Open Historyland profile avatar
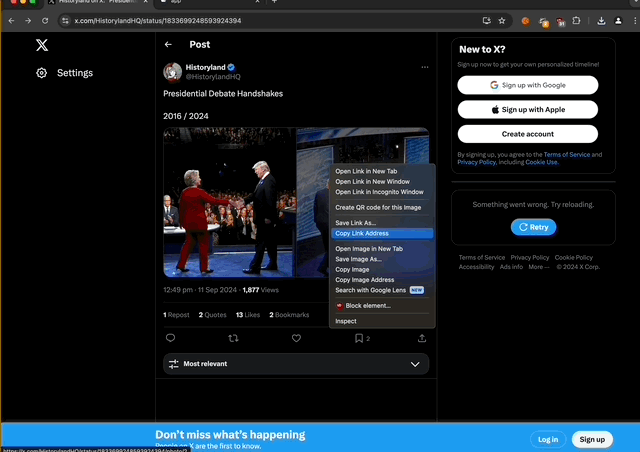This screenshot has height=452, width=640. 173,72
